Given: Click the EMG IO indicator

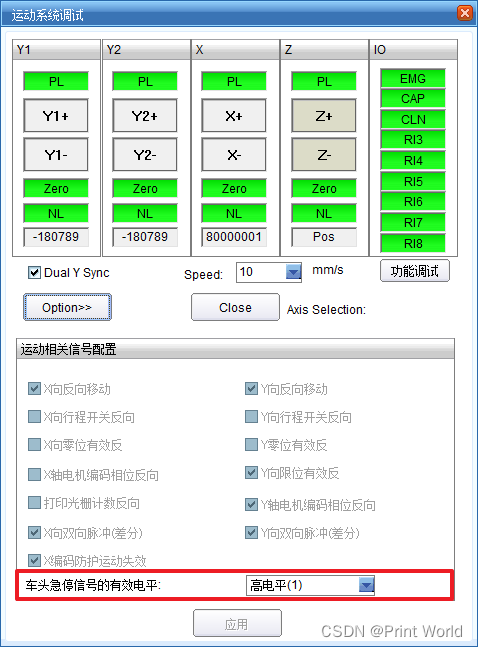Looking at the screenshot, I should (x=413, y=78).
